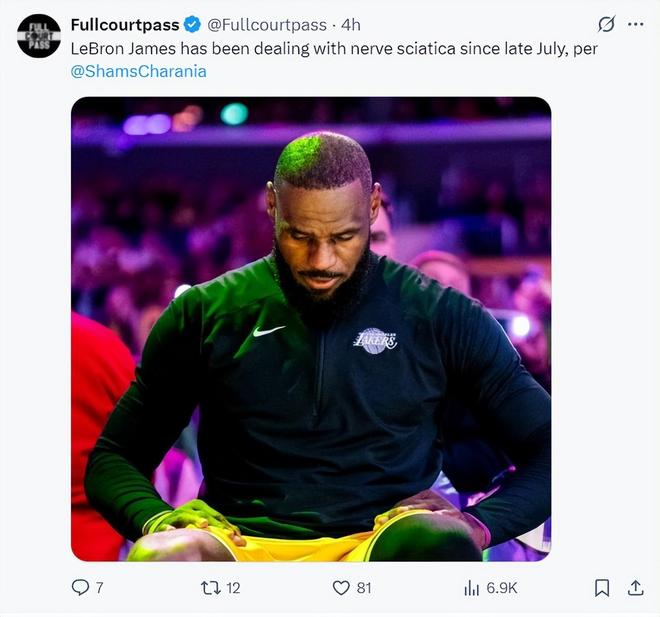Open the three-dot more options menu
The width and height of the screenshot is (660, 617).
coord(635,24)
